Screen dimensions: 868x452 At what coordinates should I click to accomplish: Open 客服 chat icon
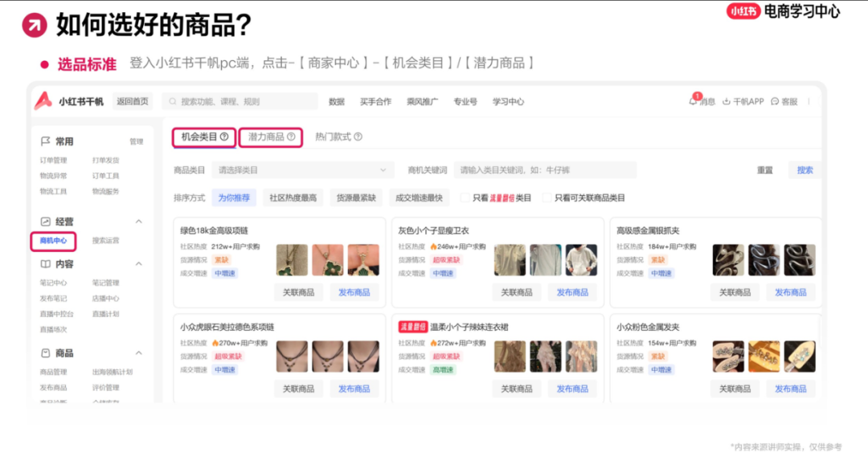click(775, 102)
